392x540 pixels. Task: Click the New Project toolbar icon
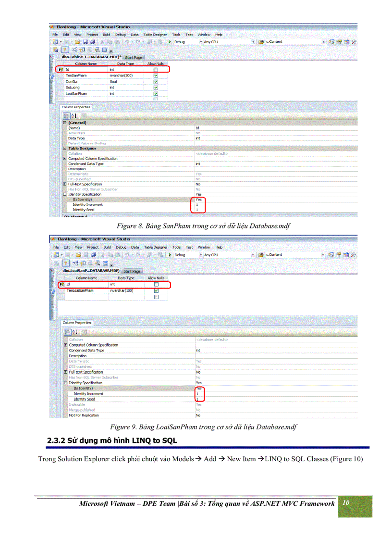[55, 42]
